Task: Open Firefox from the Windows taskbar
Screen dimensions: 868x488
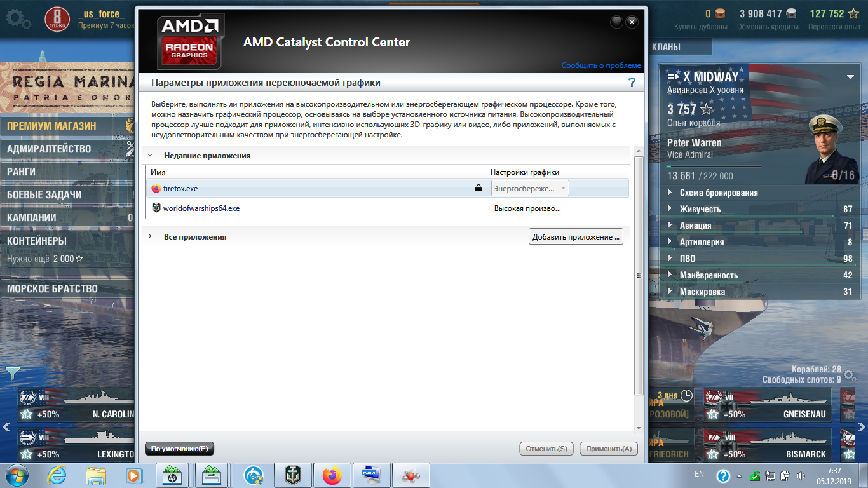Action: point(332,475)
